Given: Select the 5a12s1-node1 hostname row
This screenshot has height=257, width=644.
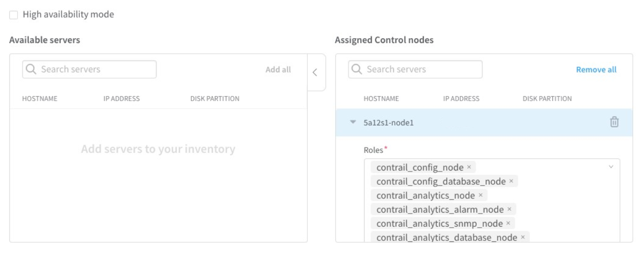Looking at the screenshot, I should pyautogui.click(x=389, y=123).
